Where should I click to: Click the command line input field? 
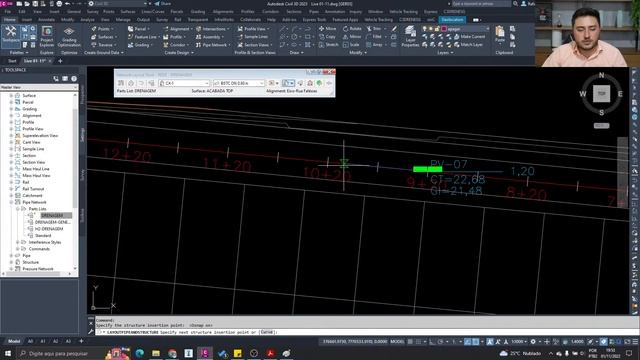363,332
